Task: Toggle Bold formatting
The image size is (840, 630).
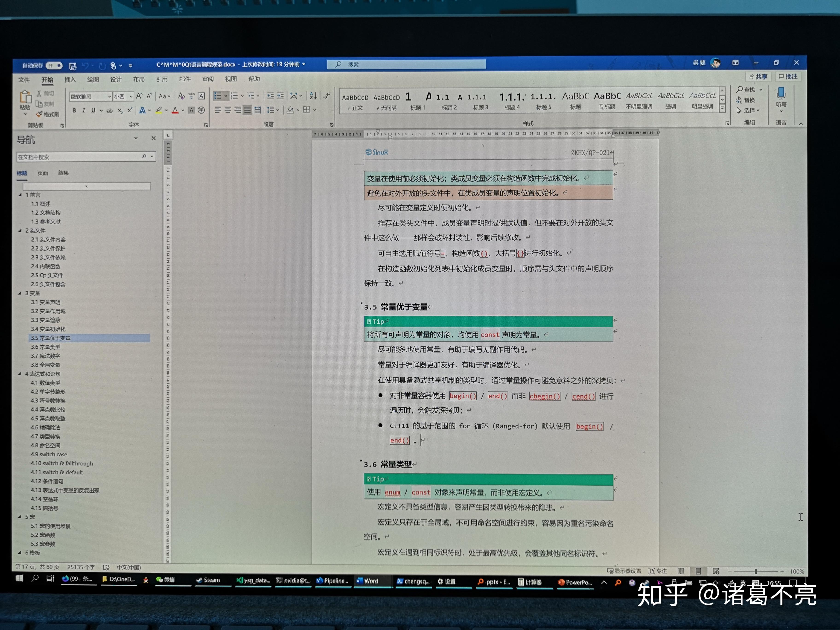Action: pos(74,111)
